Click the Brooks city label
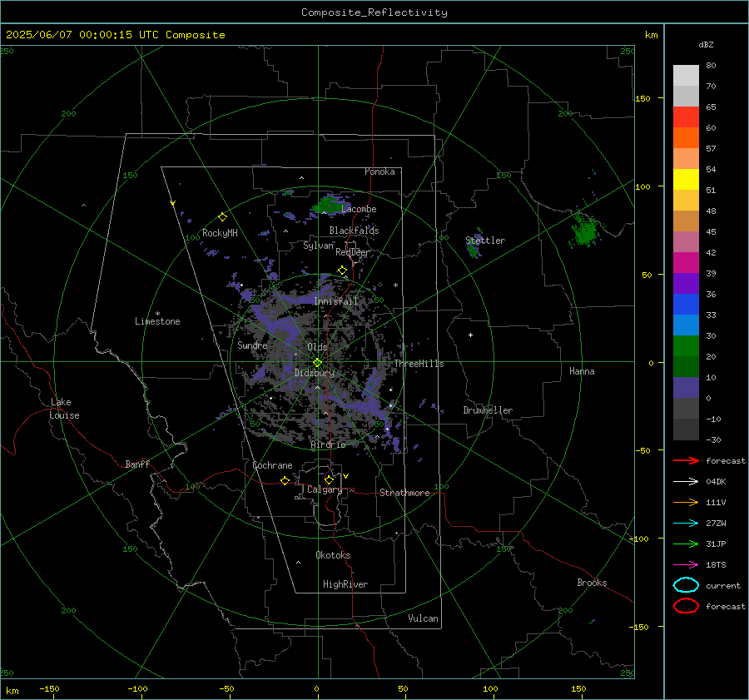Image resolution: width=749 pixels, height=700 pixels. click(592, 583)
